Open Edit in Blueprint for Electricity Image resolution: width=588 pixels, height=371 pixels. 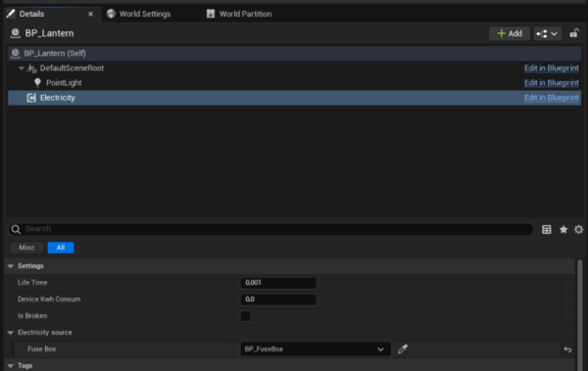pyautogui.click(x=551, y=98)
